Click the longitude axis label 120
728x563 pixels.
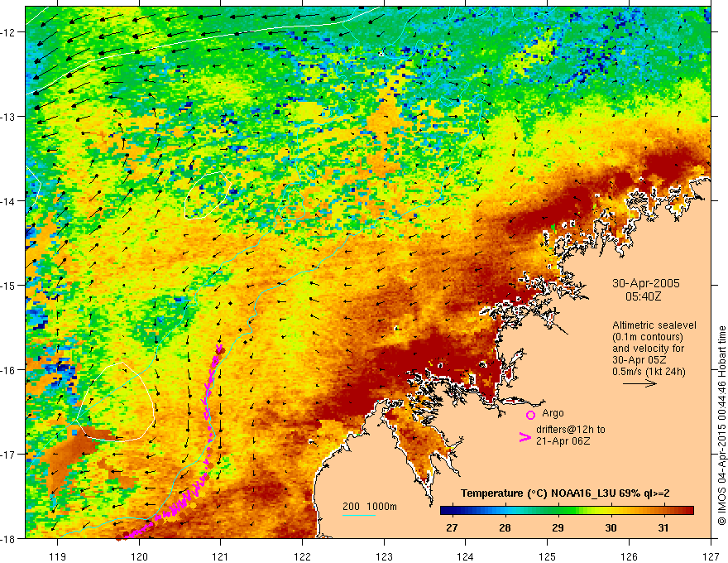pyautogui.click(x=139, y=556)
